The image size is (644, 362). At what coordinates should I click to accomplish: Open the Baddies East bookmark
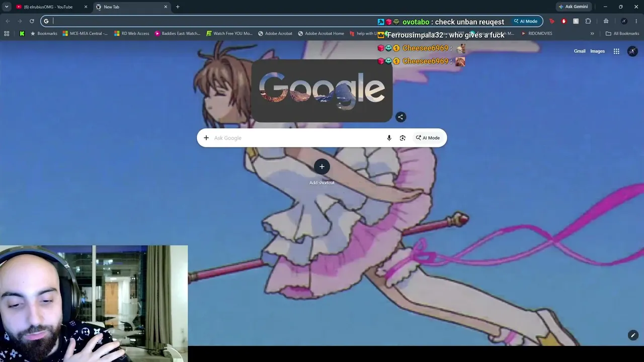click(178, 34)
